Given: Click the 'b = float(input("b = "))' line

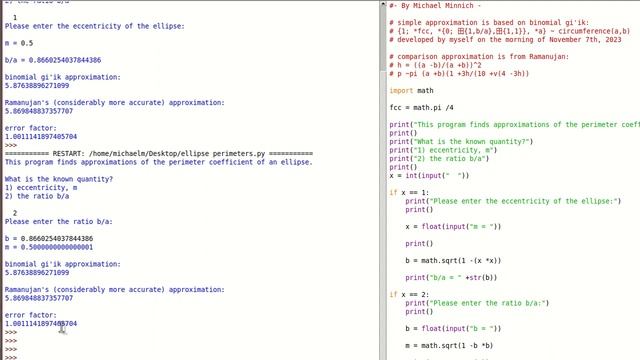Looking at the screenshot, I should (453, 329).
